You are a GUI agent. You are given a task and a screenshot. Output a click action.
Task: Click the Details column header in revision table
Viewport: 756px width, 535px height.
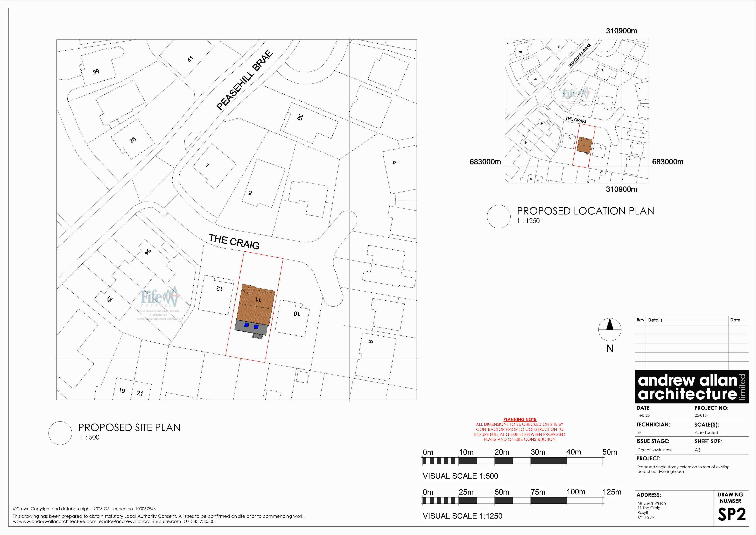click(655, 320)
